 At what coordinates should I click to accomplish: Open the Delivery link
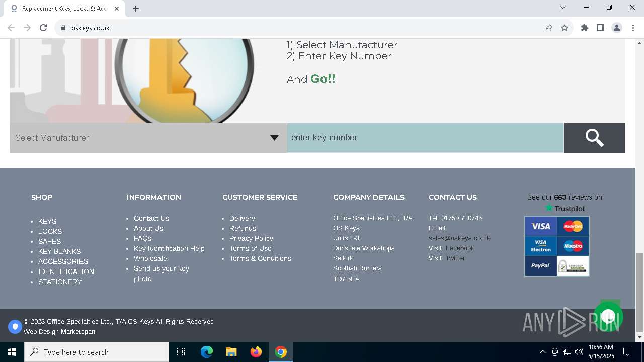pyautogui.click(x=242, y=218)
